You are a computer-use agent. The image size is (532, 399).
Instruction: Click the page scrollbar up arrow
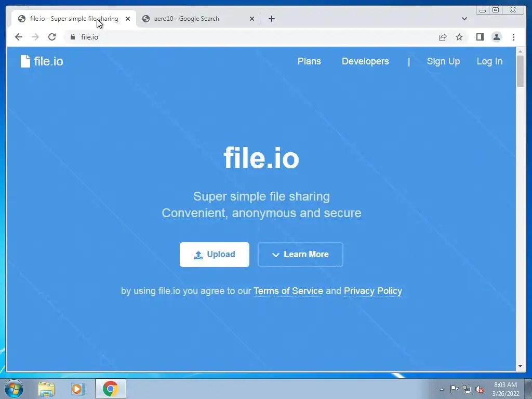520,52
